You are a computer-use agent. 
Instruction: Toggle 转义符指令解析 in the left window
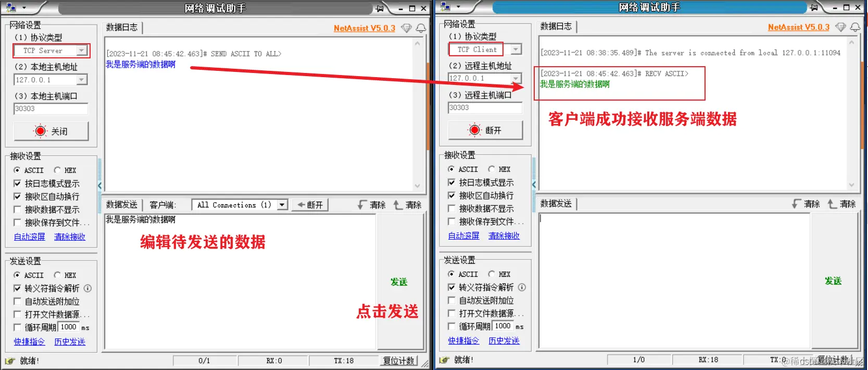tap(17, 288)
